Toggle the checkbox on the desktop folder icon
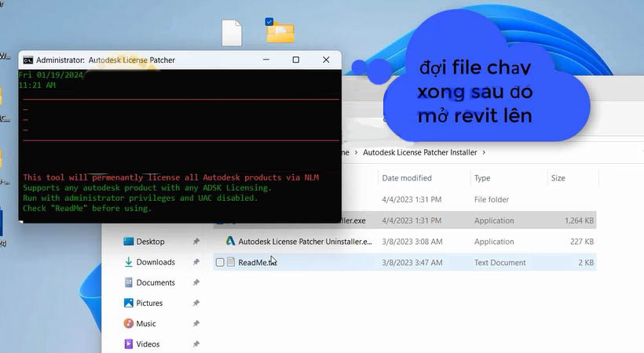Viewport: 644px width, 353px height. (269, 22)
